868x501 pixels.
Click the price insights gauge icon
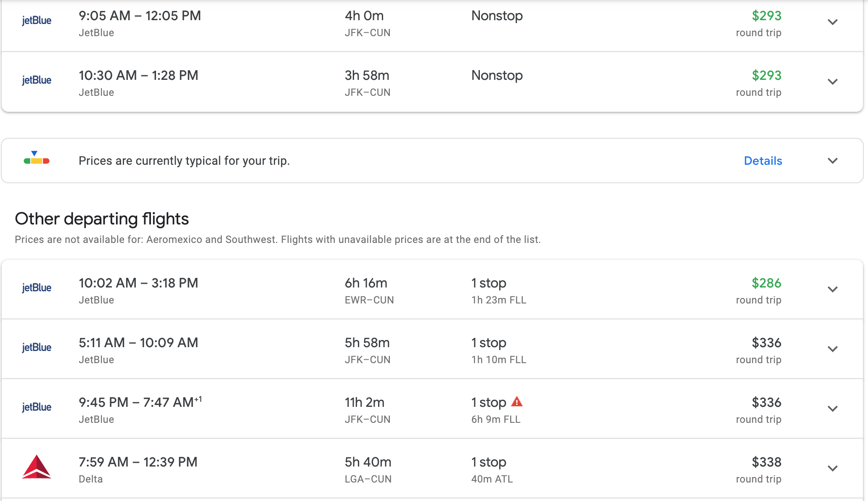pos(37,158)
